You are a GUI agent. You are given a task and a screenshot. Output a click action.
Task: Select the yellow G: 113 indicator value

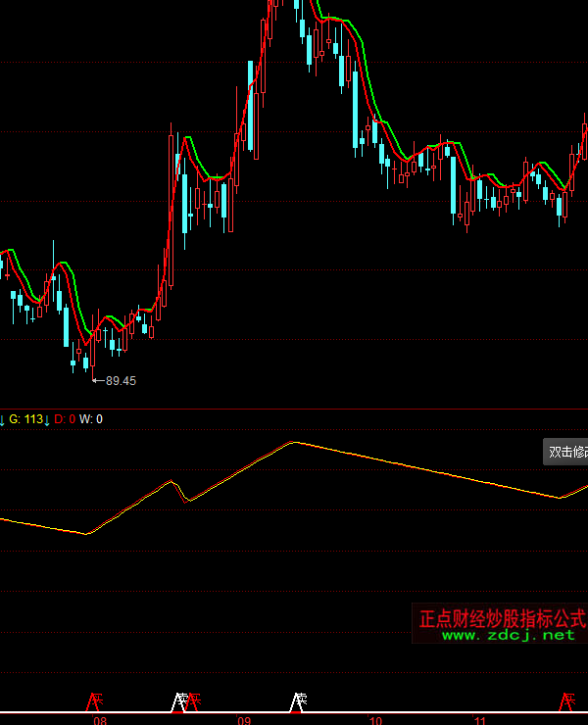pyautogui.click(x=26, y=419)
